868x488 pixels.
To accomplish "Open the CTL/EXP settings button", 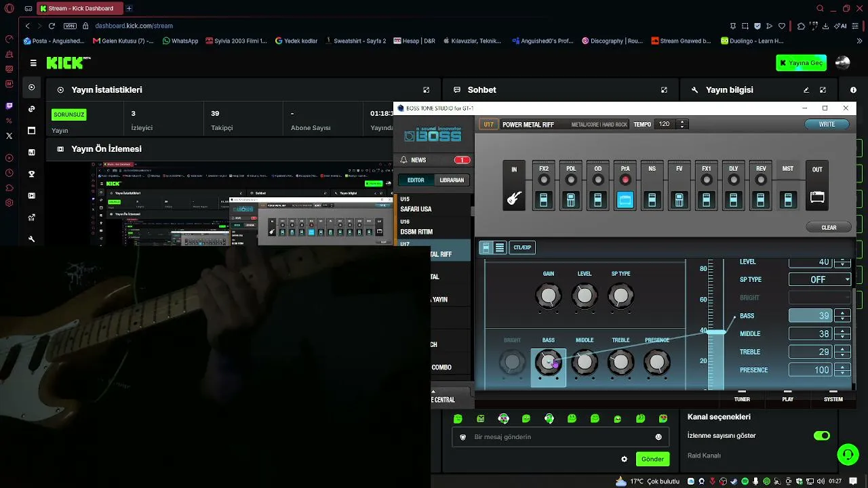I will [x=521, y=247].
